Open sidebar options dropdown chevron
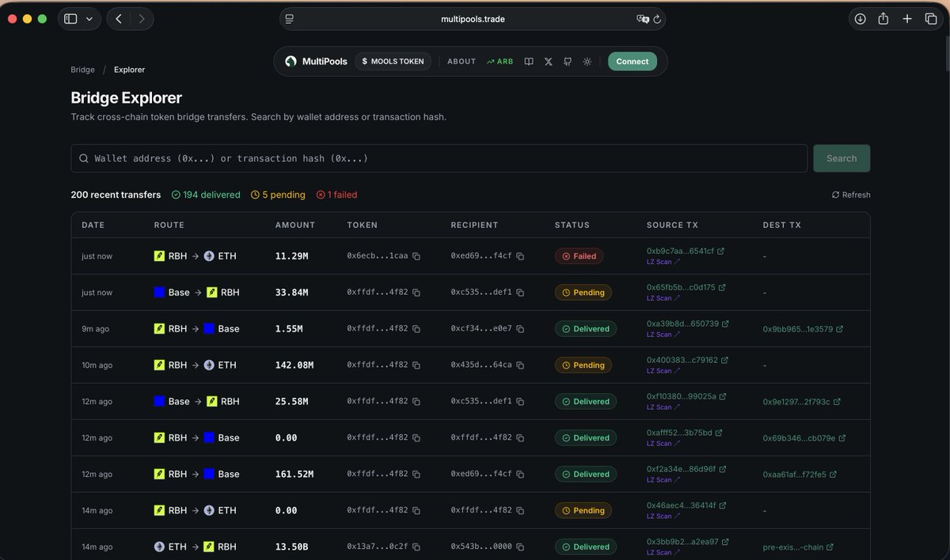The width and height of the screenshot is (950, 560). [89, 19]
